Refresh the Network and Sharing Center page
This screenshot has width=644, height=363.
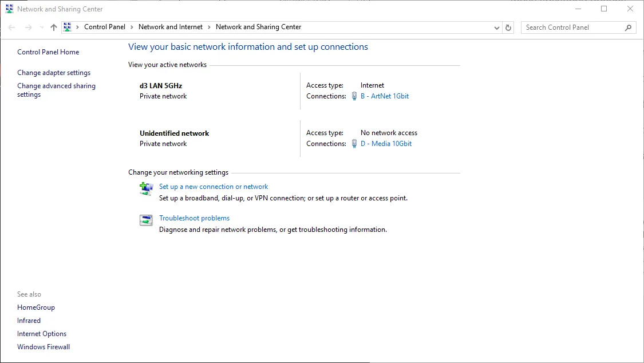point(508,27)
